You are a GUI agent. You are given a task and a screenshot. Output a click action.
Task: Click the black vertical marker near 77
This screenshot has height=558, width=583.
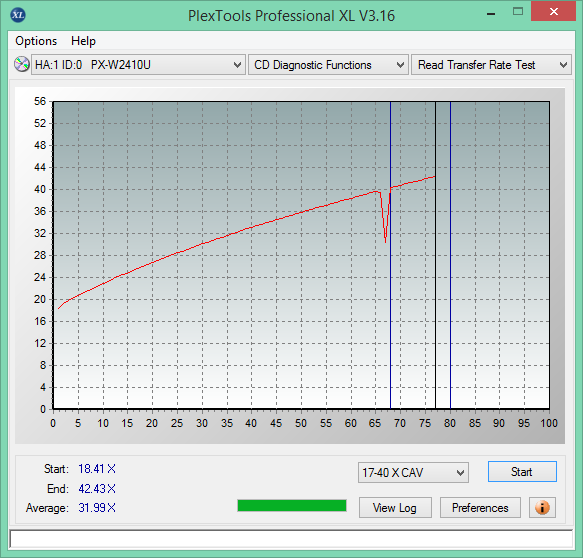point(435,255)
